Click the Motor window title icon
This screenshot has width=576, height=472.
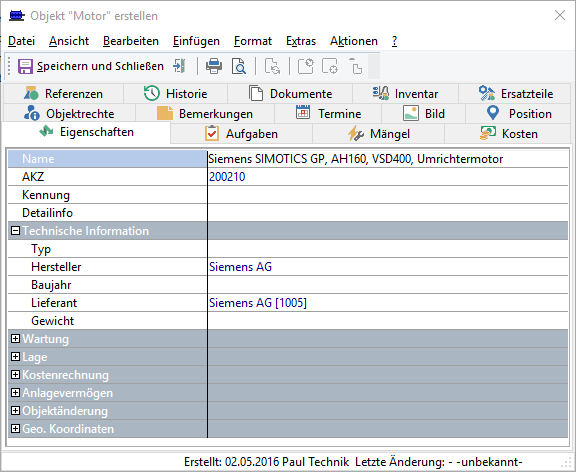[17, 16]
